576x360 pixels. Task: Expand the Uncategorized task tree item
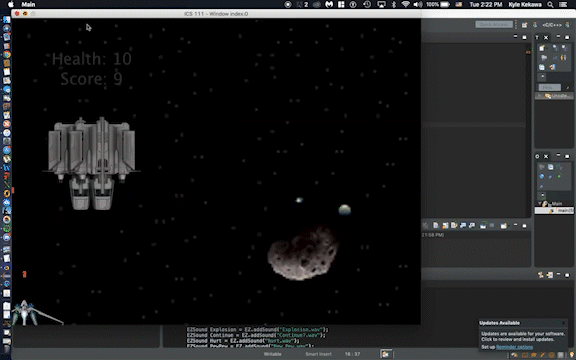pos(540,96)
